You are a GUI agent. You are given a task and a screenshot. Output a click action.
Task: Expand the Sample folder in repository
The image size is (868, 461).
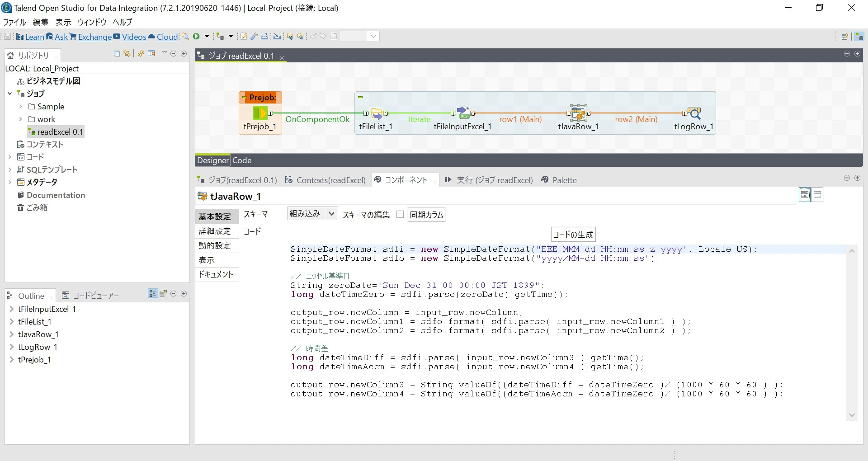click(x=21, y=107)
